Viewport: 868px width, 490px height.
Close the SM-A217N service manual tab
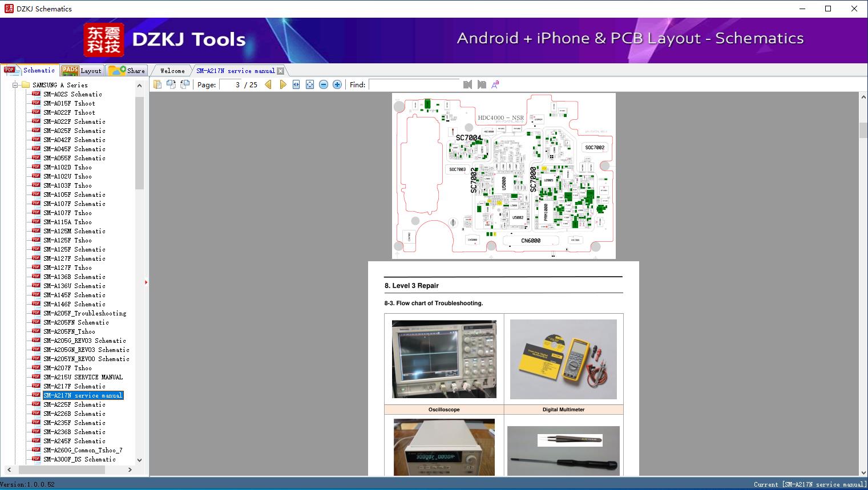[280, 71]
